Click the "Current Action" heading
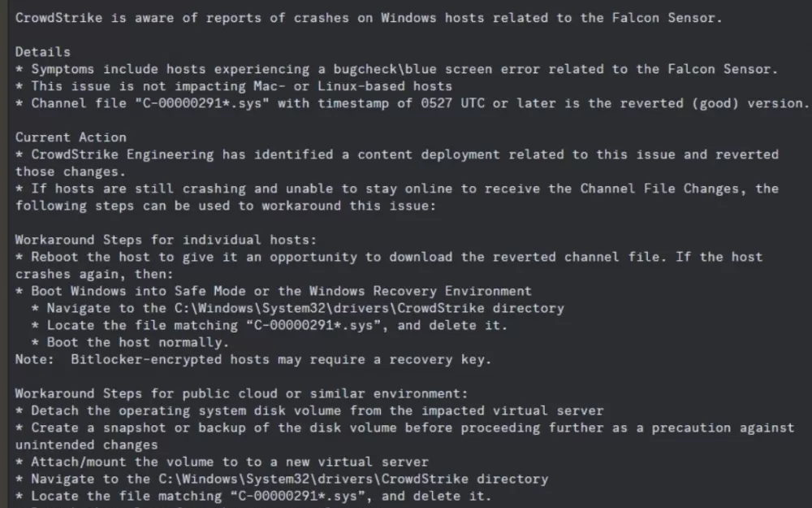This screenshot has height=508, width=812. point(71,137)
